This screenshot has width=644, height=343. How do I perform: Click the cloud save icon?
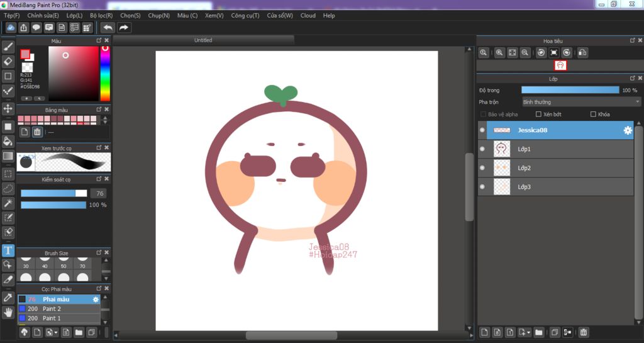[x=11, y=28]
